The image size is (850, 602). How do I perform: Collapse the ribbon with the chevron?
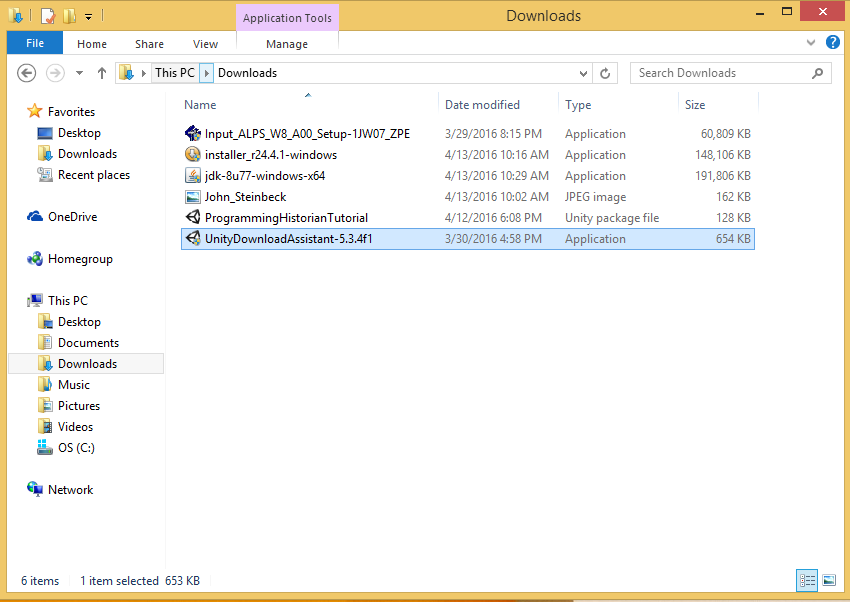(810, 43)
